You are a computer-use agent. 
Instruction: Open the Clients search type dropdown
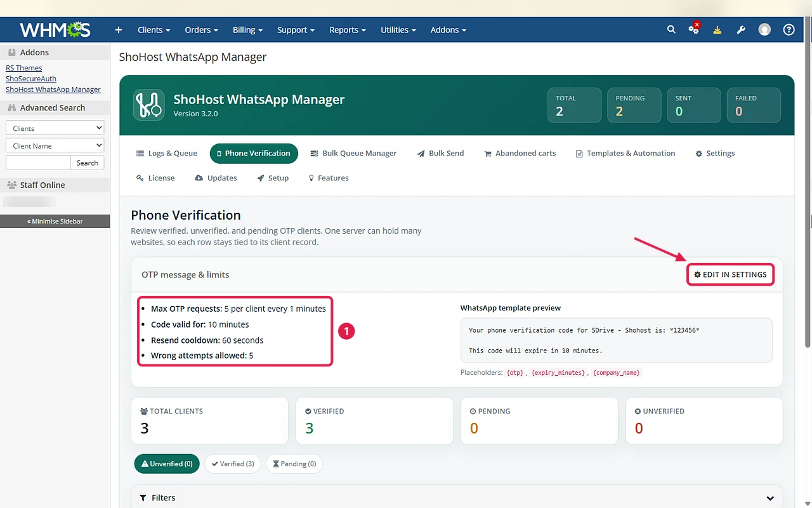(55, 128)
